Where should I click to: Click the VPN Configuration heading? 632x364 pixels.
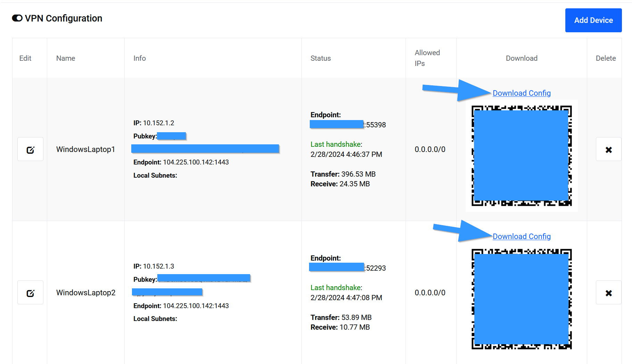pyautogui.click(x=64, y=18)
